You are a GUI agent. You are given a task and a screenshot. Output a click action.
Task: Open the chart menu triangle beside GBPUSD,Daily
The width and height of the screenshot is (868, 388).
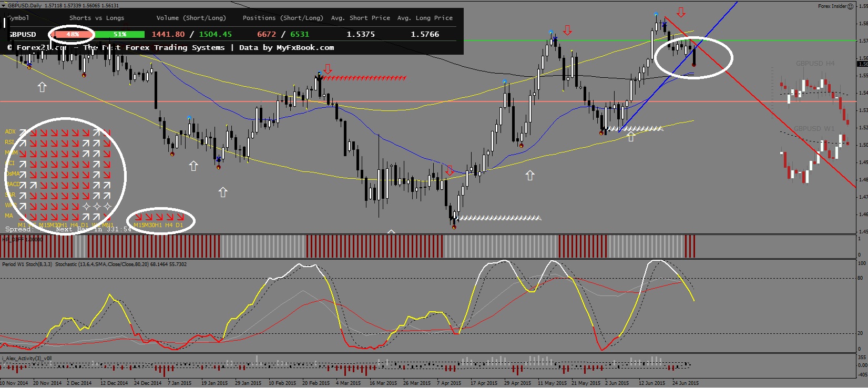[x=4, y=5]
